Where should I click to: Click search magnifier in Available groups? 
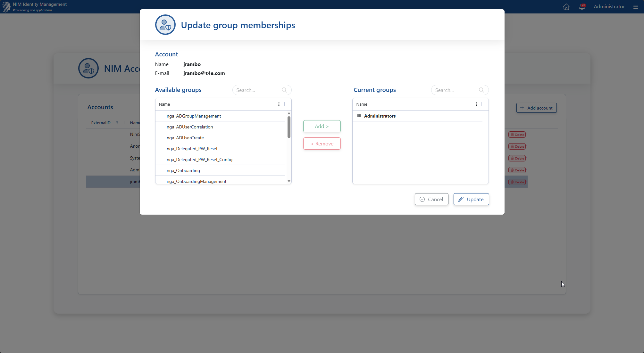click(284, 90)
